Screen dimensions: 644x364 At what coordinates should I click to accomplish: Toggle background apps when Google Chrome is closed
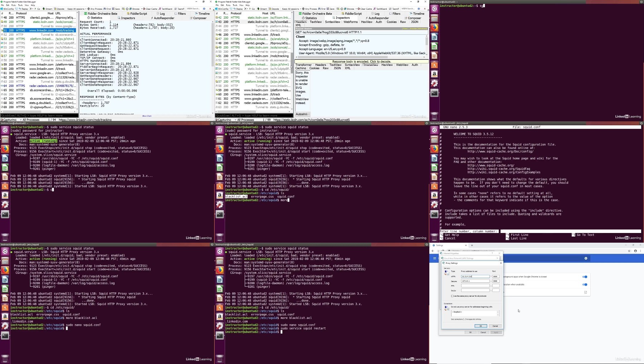click(x=585, y=277)
